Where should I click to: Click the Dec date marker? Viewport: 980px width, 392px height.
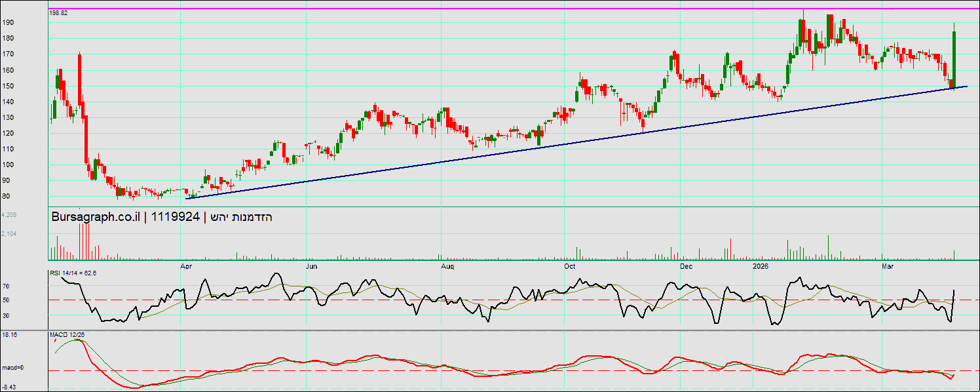pos(687,267)
